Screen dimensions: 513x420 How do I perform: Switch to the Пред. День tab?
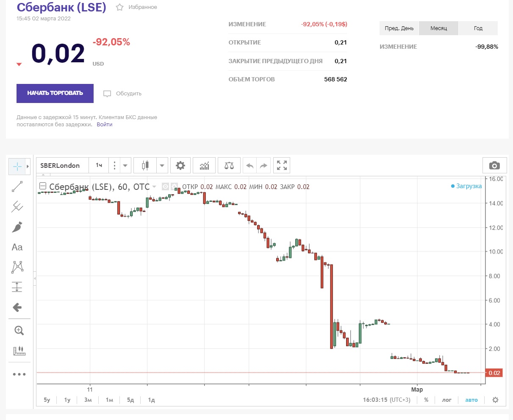pos(399,28)
